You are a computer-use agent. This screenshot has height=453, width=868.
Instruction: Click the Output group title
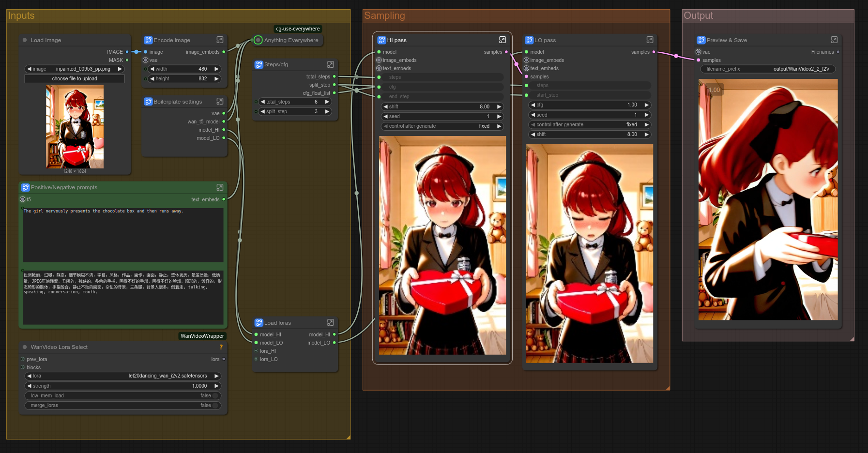click(698, 15)
